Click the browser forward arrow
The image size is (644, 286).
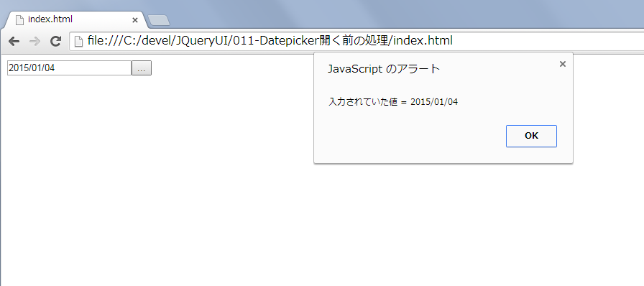point(35,41)
